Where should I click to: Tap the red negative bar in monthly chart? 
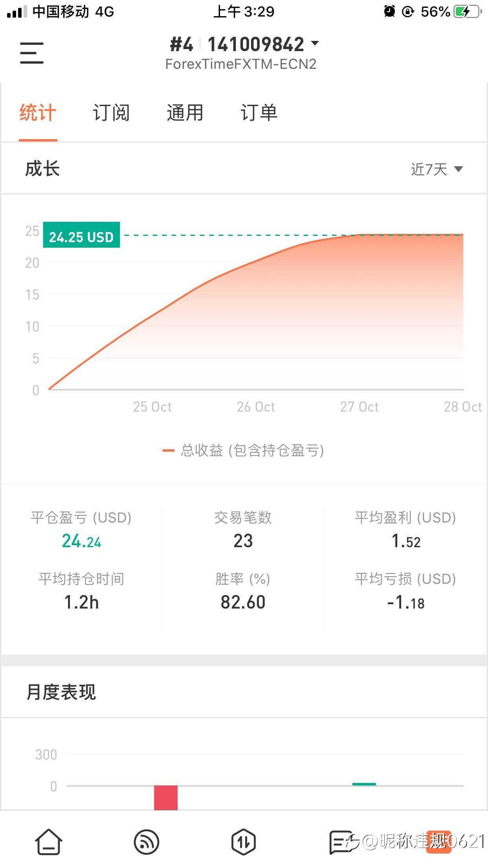pos(166,798)
